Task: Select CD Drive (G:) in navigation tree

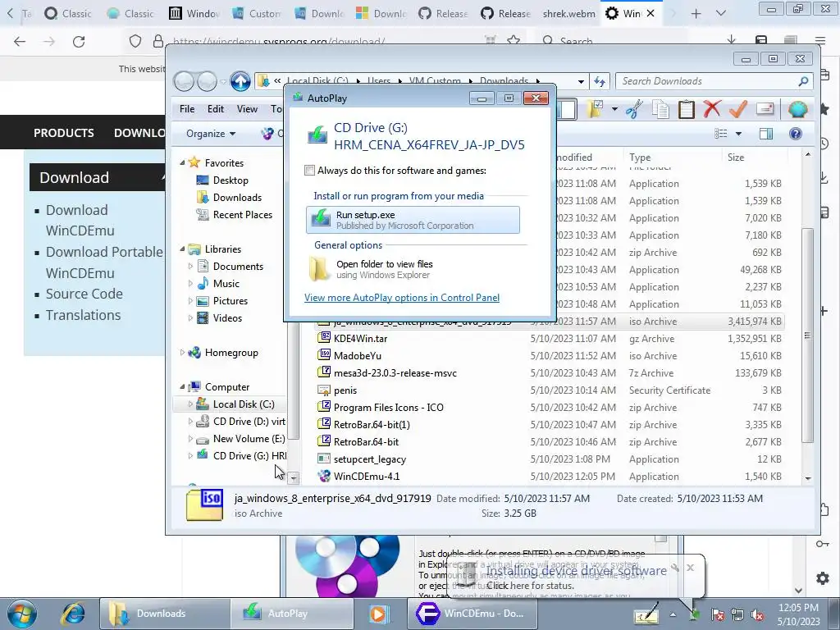Action: pos(249,456)
